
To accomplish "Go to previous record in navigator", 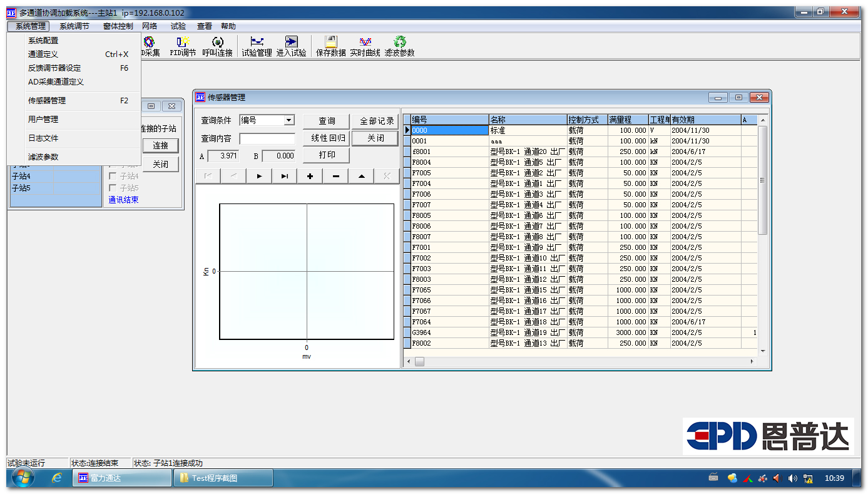I will [x=233, y=177].
